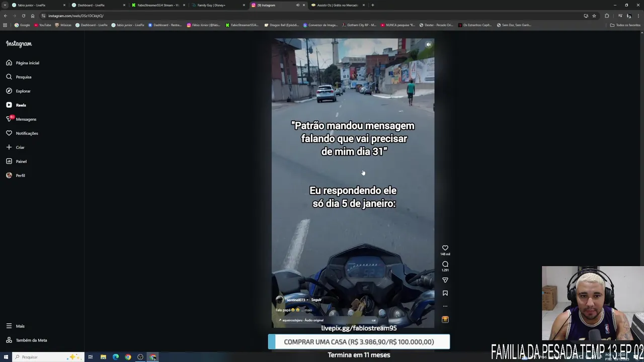Open the Músicas bookmark folder

click(x=63, y=25)
